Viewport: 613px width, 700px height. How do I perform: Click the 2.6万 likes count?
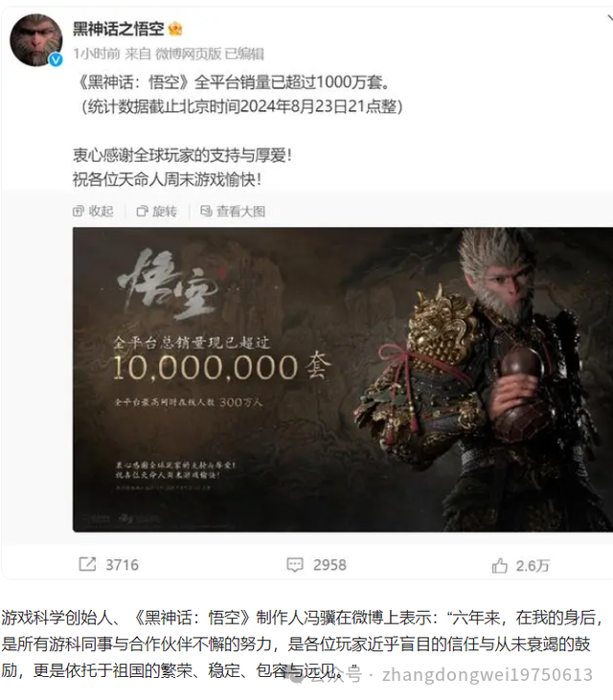[x=533, y=566]
